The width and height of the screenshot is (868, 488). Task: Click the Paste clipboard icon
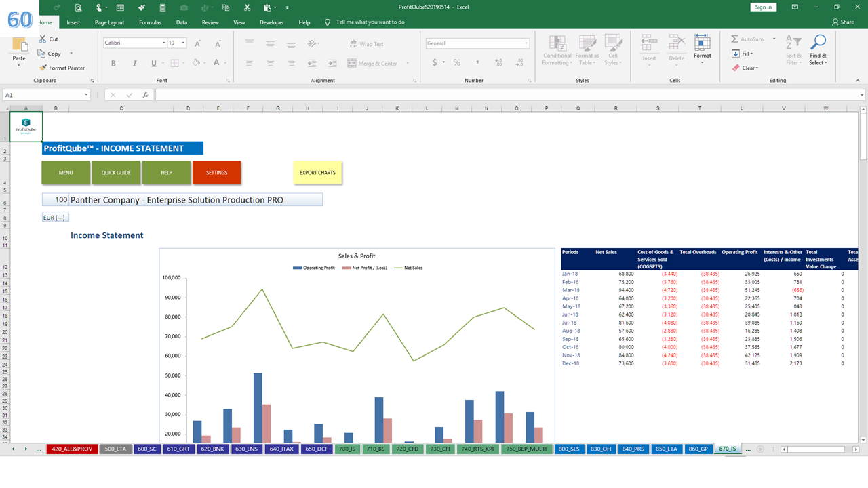click(19, 45)
